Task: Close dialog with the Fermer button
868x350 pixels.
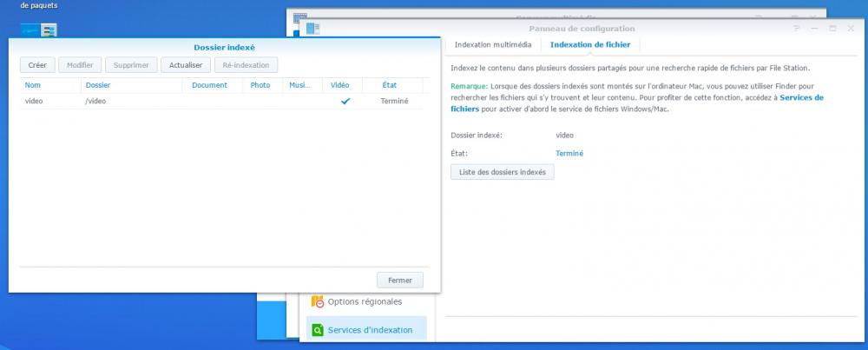Action: pyautogui.click(x=400, y=281)
